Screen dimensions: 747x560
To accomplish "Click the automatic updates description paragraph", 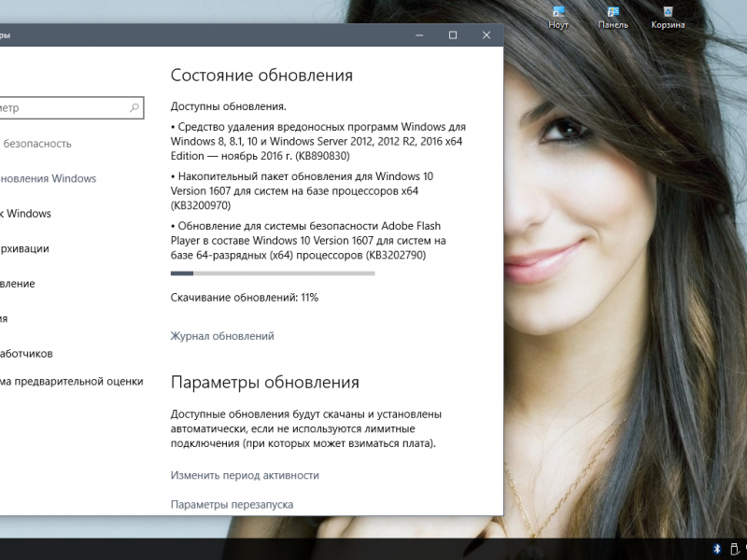I will point(306,428).
